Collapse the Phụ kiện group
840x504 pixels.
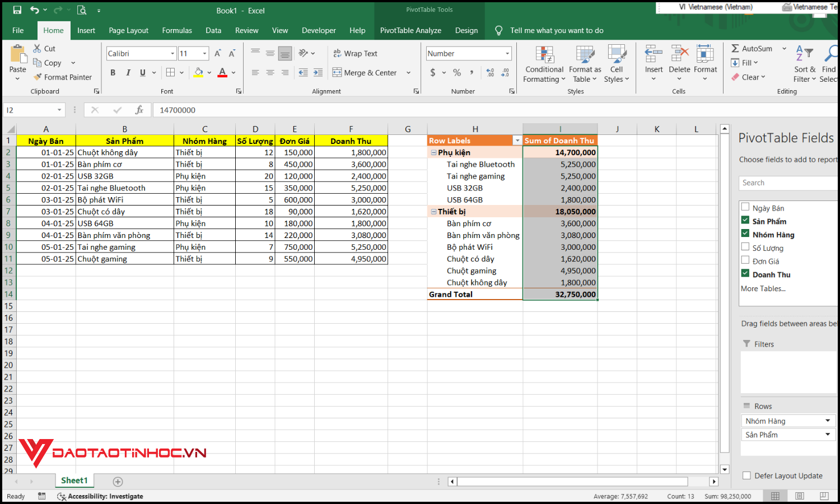click(433, 152)
